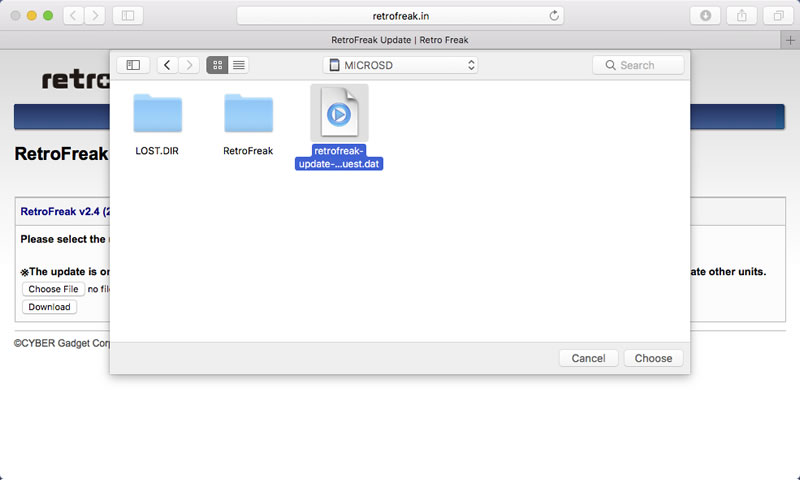Select the retrofreak-update .dat file icon
Viewport: 800px width, 480px height.
(x=339, y=114)
